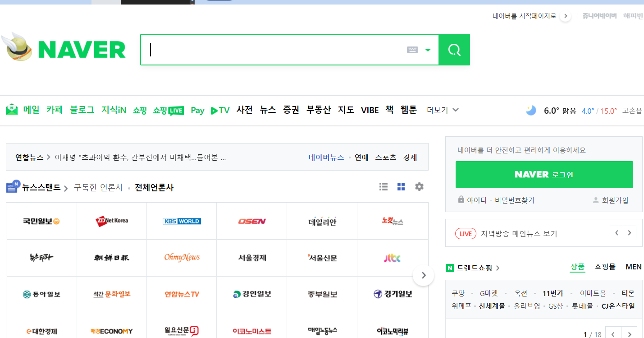Open 블로그 from service menu
Image resolution: width=644 pixels, height=338 pixels.
click(x=82, y=110)
